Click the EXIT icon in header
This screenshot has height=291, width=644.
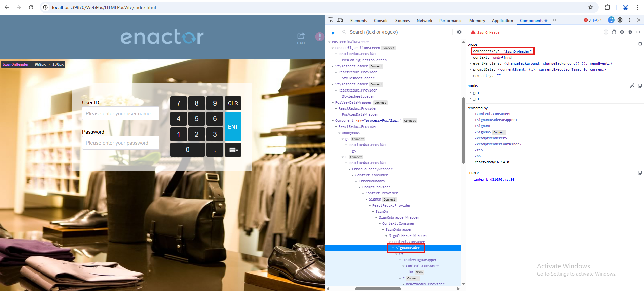(x=301, y=38)
